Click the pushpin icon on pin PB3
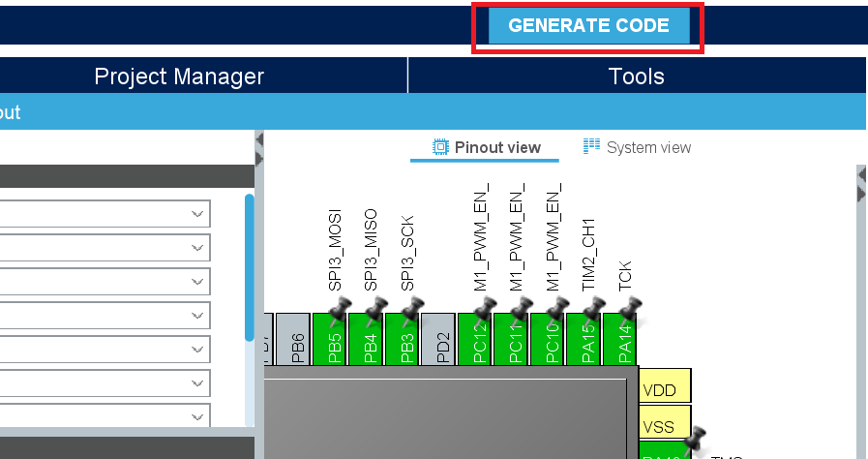The height and width of the screenshot is (459, 868). point(412,308)
